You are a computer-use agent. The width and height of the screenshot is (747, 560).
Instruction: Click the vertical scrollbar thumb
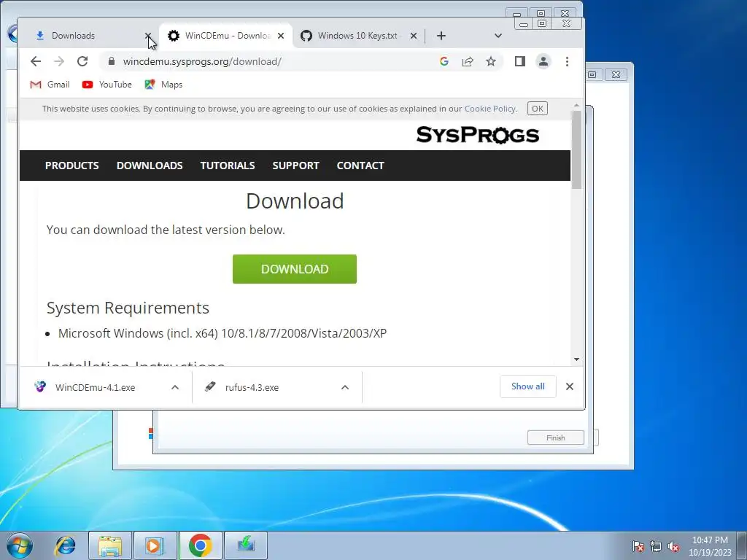576,149
